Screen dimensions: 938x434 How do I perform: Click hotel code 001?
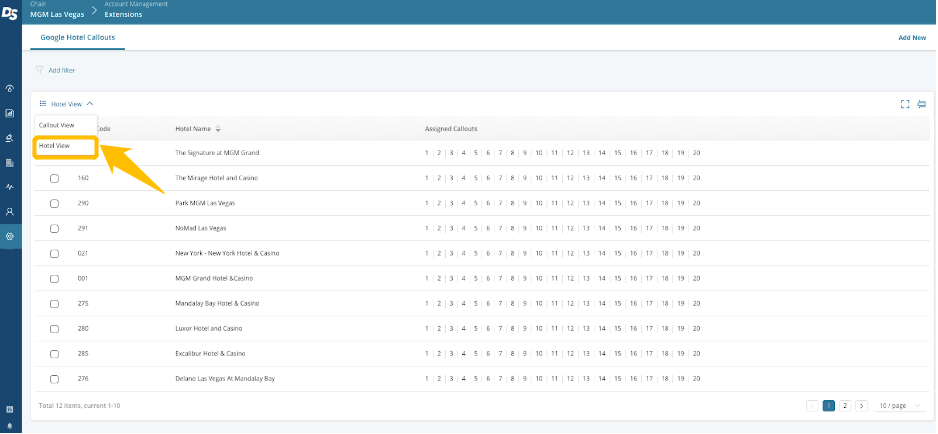pyautogui.click(x=83, y=279)
